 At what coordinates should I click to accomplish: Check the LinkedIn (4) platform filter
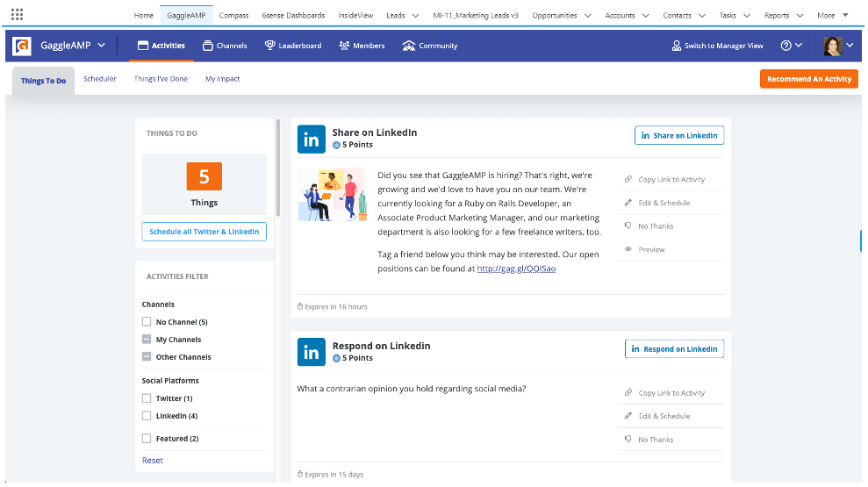pos(147,416)
